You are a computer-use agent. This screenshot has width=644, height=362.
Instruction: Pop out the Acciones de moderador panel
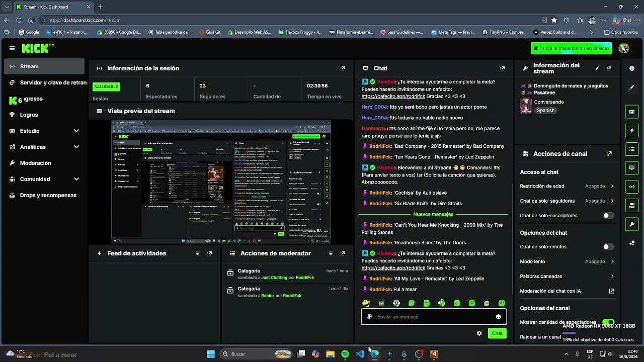(x=343, y=253)
